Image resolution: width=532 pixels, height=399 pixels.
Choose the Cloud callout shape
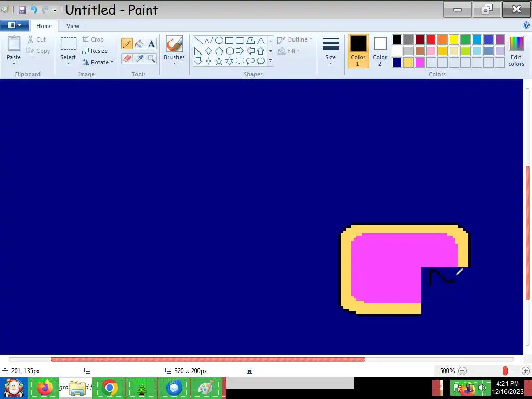coord(261,61)
